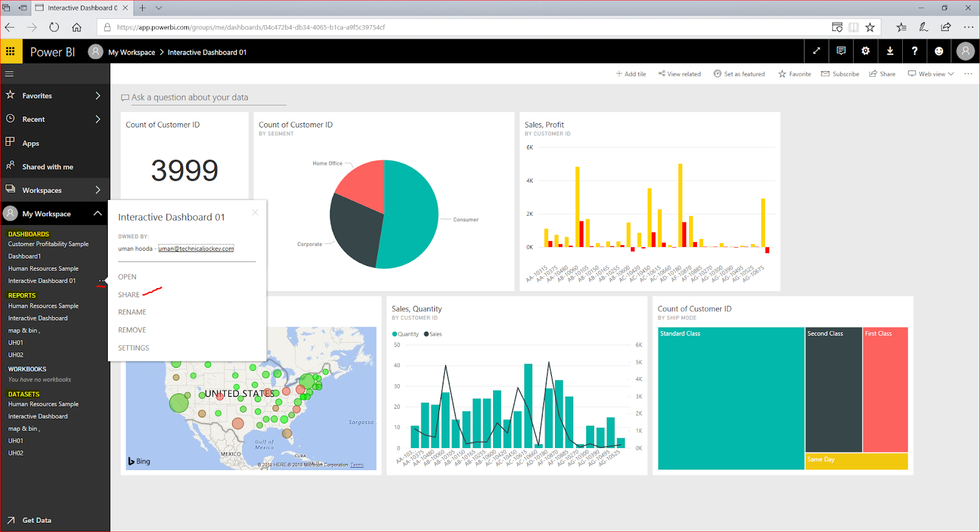
Task: Click the Edge share page icon
Action: (946, 27)
